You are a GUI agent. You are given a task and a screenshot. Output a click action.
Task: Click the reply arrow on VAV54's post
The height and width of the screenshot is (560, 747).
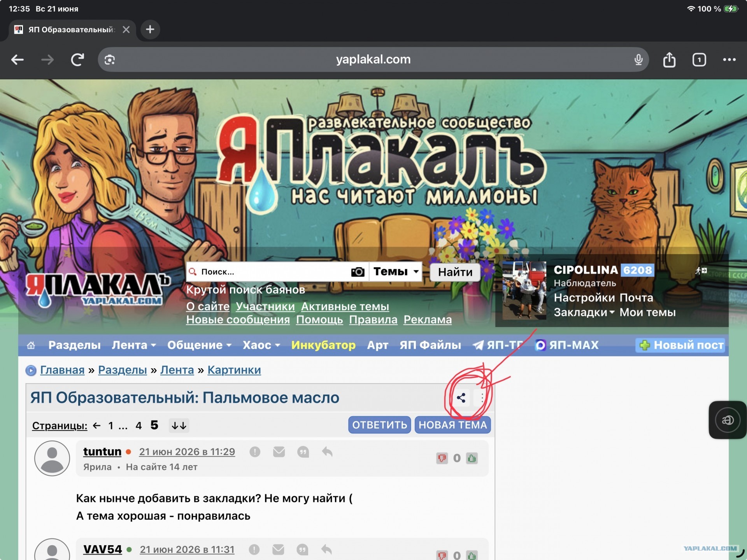[326, 549]
